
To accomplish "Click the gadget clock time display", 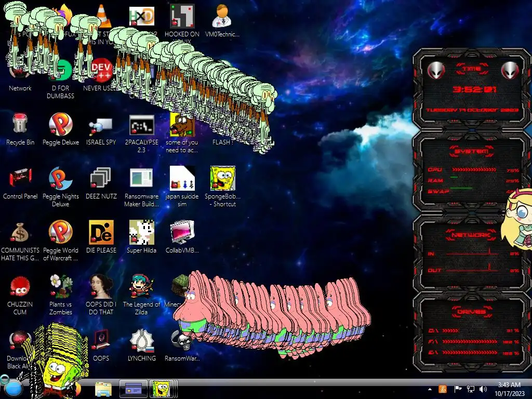I will (474, 89).
